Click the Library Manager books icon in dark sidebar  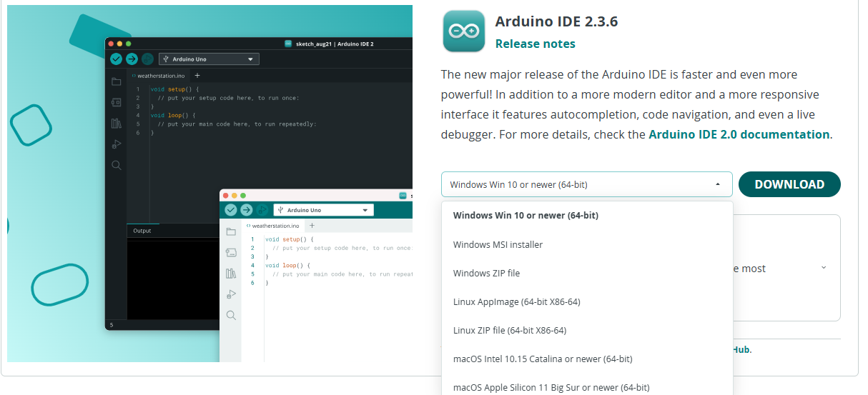click(x=116, y=124)
